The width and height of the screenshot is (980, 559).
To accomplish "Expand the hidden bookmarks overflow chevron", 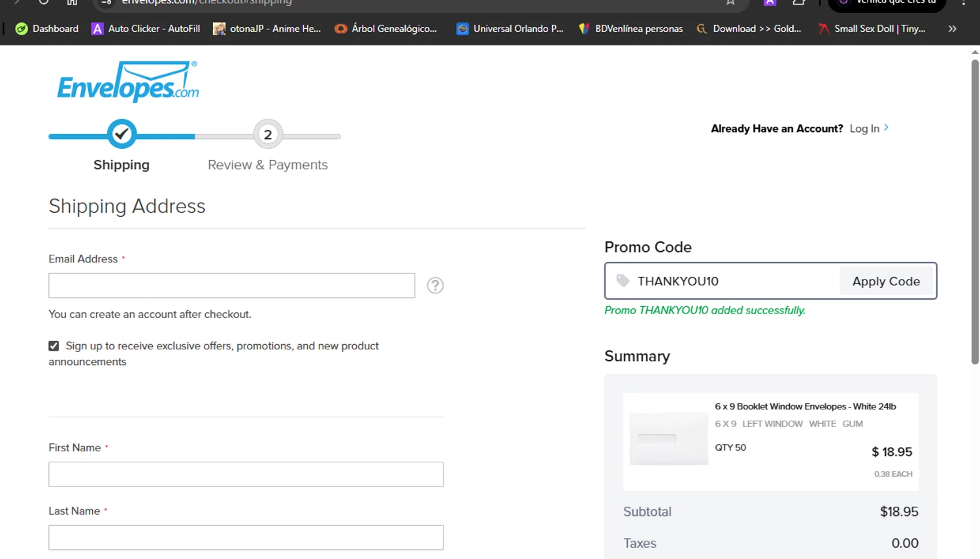I will click(952, 29).
